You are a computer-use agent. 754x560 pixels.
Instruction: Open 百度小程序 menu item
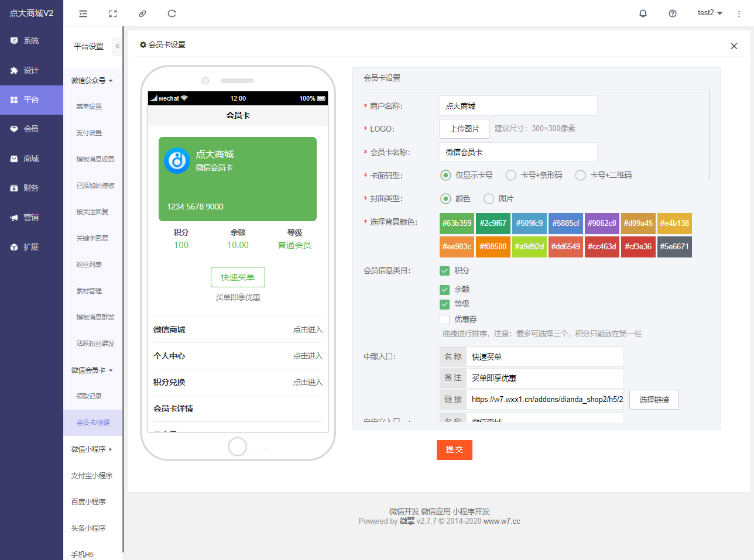tap(88, 501)
